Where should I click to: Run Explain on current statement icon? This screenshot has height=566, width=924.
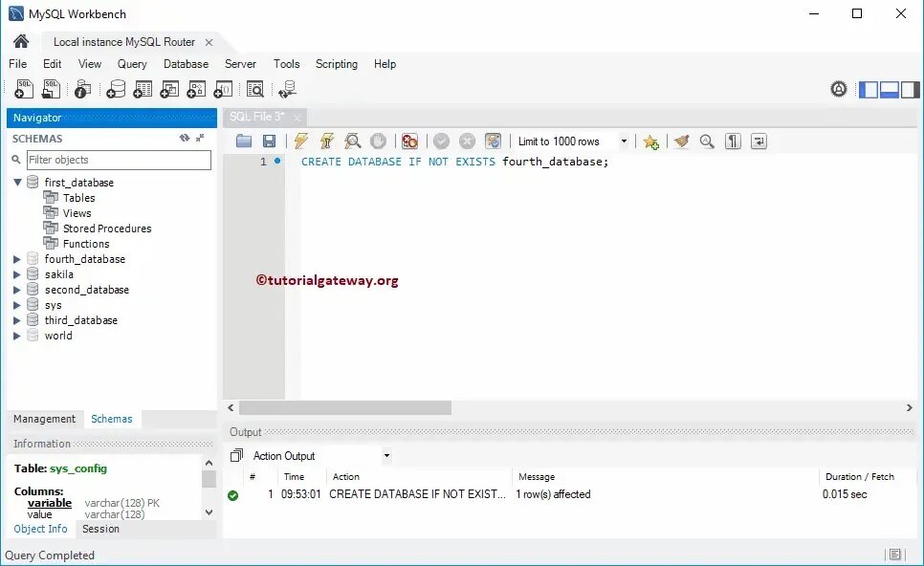pyautogui.click(x=352, y=141)
